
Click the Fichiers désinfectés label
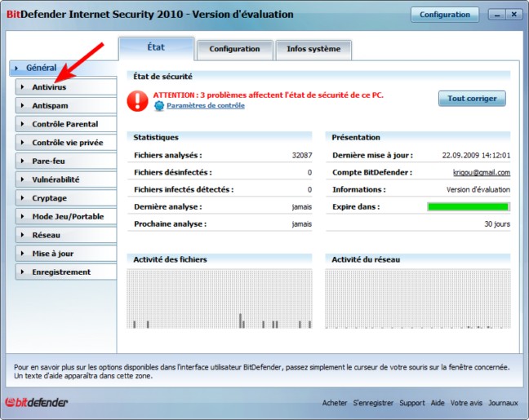click(173, 173)
